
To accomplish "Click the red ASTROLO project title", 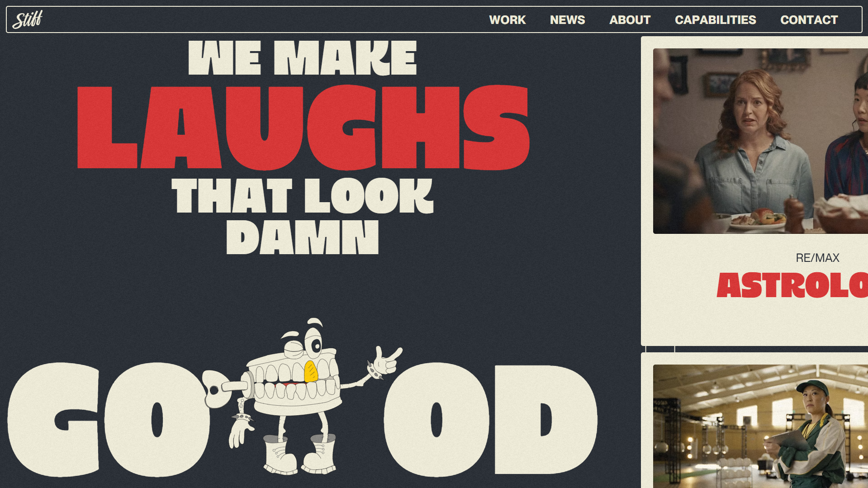I will (x=792, y=285).
